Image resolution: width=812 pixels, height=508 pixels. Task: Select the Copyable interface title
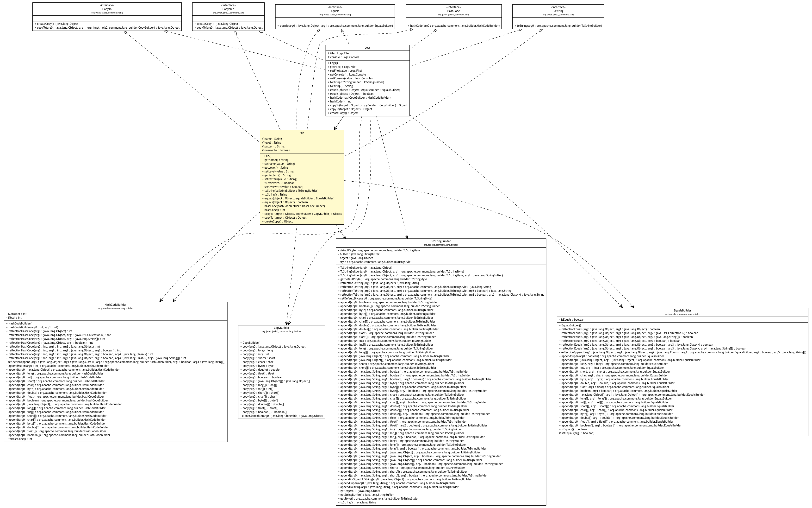click(x=228, y=9)
